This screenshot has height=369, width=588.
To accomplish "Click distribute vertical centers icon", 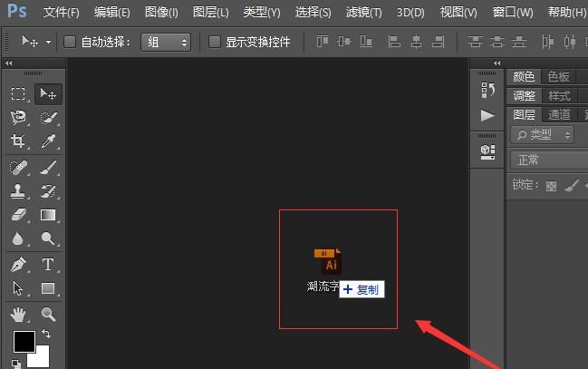I will 497,42.
